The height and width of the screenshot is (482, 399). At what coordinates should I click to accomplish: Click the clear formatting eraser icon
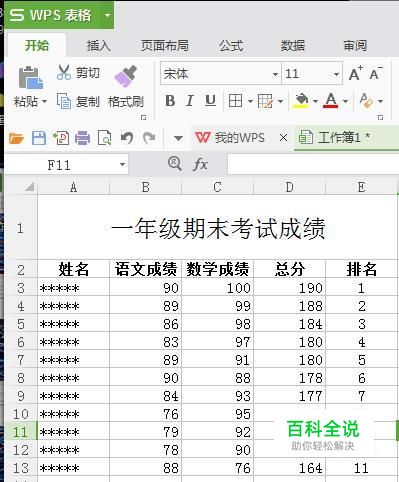click(x=366, y=101)
